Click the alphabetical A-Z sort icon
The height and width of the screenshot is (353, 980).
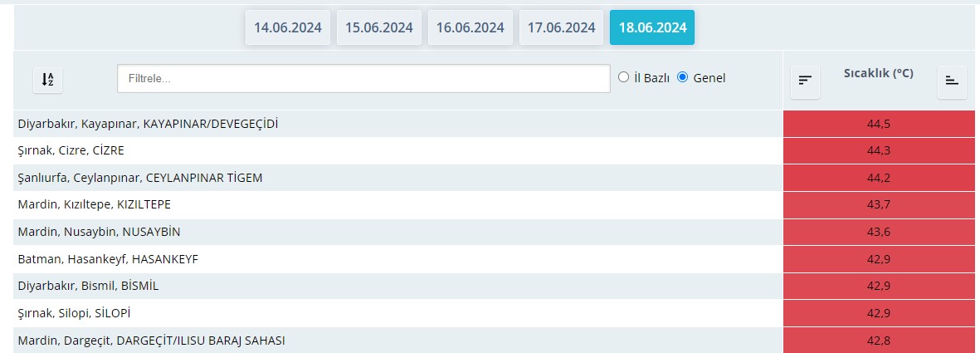click(48, 80)
